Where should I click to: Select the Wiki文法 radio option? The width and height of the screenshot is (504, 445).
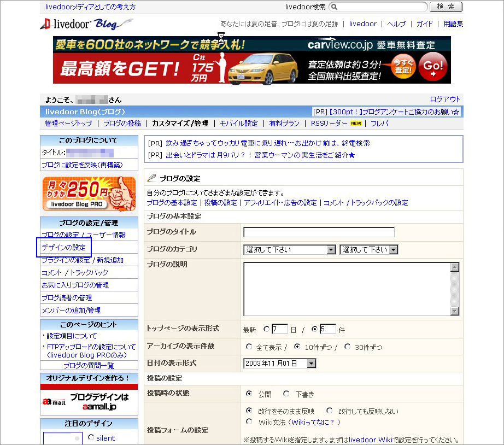coord(249,421)
